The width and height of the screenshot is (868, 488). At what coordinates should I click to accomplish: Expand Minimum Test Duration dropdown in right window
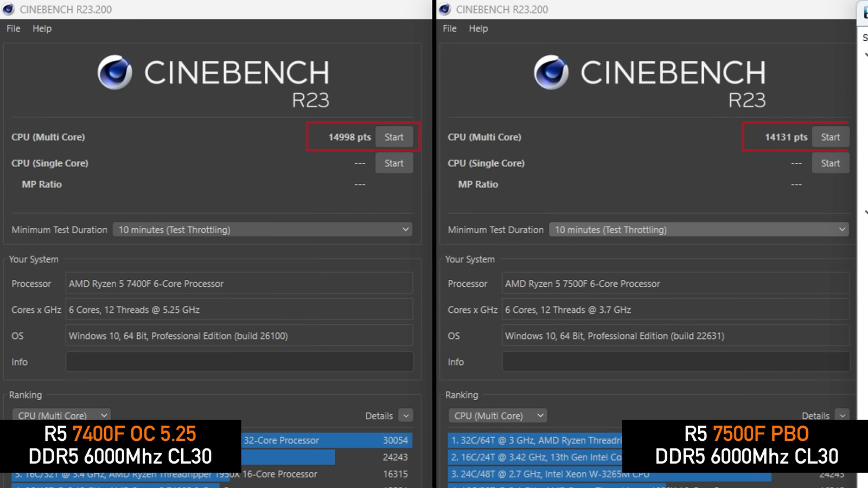pos(699,230)
